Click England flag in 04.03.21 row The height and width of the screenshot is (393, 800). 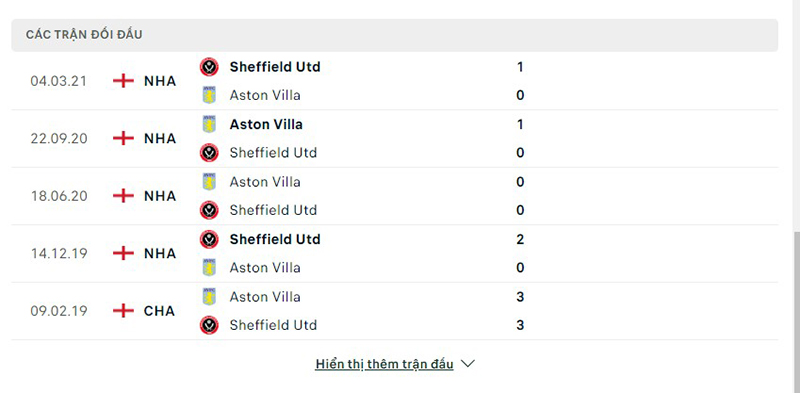pos(123,81)
